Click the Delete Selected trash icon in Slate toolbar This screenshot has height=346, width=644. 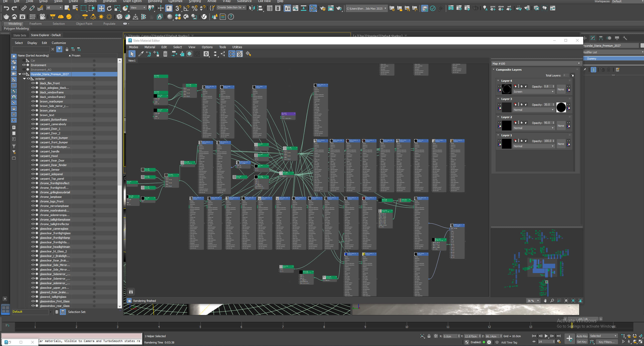(x=165, y=54)
